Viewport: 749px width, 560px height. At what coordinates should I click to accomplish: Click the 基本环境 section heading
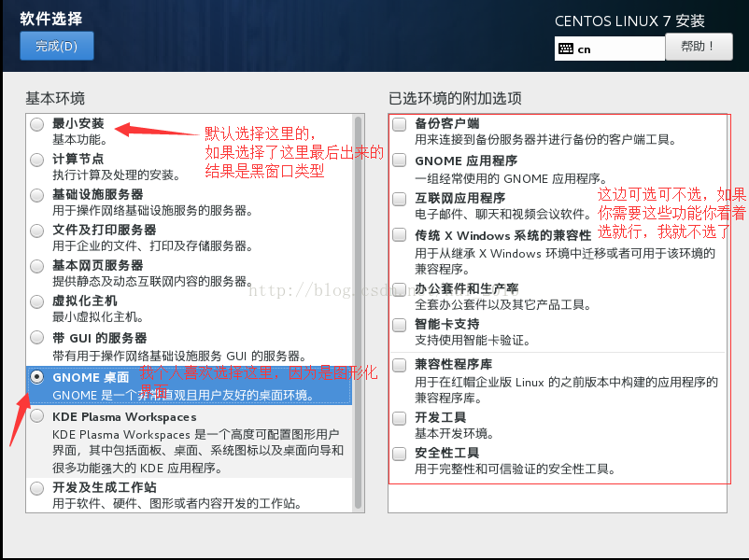[x=55, y=98]
